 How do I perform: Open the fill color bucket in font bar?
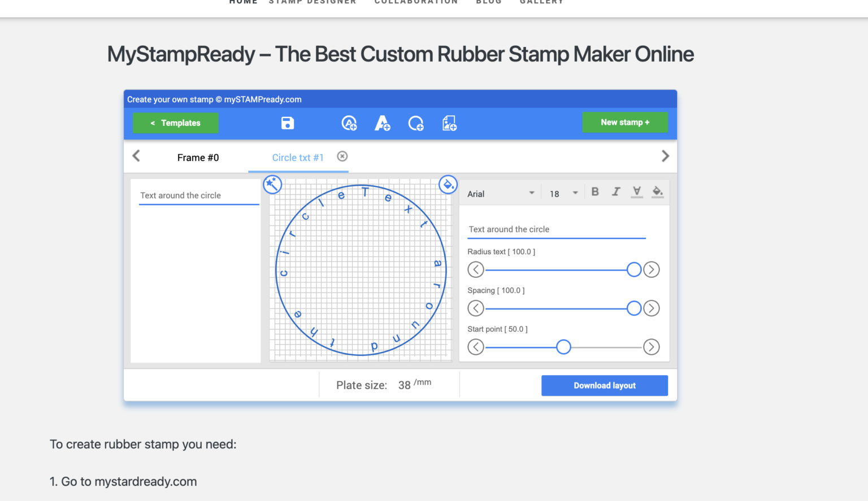657,192
